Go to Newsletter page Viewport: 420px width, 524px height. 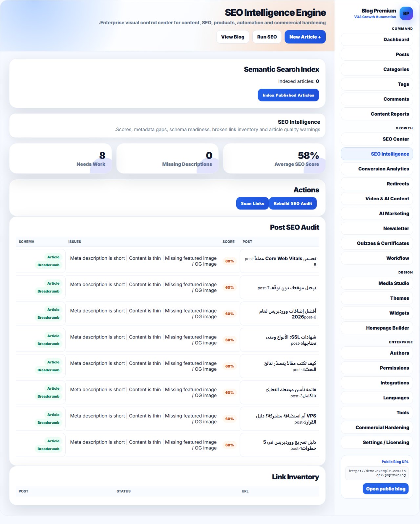(377, 229)
